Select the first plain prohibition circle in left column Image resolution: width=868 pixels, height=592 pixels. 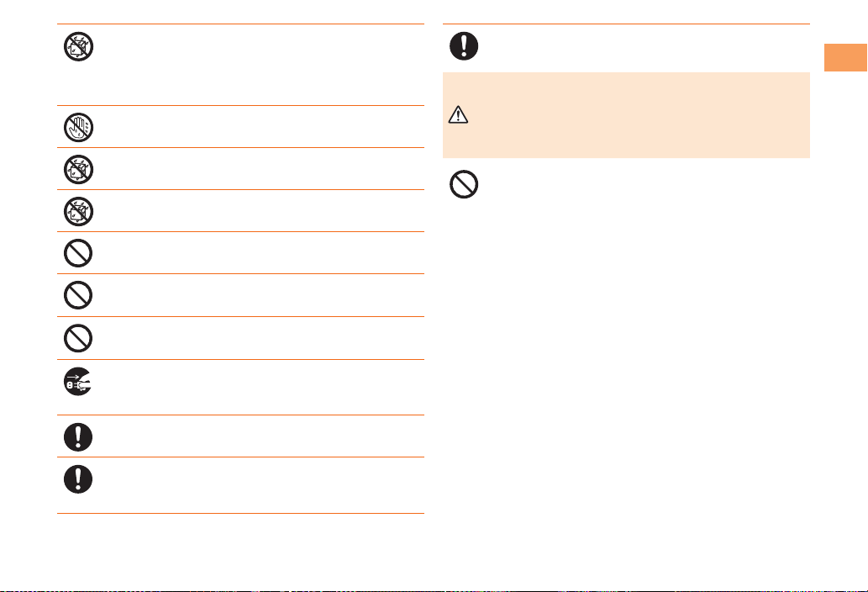78,253
